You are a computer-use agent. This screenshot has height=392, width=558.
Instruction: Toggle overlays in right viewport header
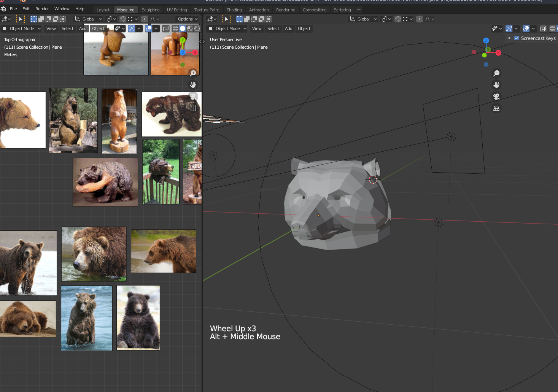(526, 29)
